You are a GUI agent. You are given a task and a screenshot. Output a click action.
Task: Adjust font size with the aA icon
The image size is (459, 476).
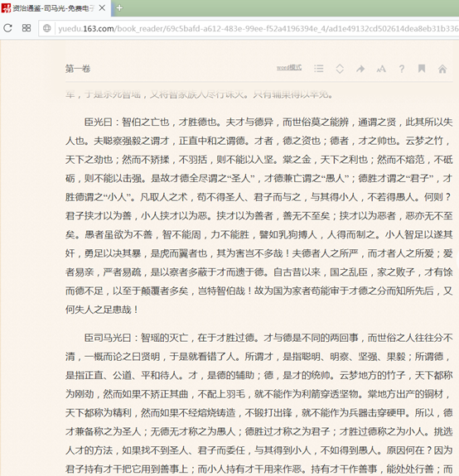pyautogui.click(x=381, y=69)
